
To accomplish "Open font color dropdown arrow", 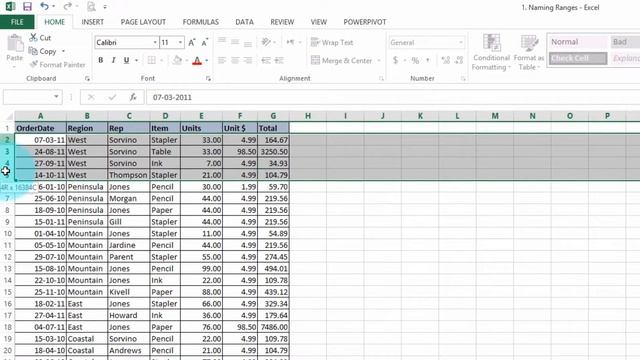I will click(x=207, y=60).
